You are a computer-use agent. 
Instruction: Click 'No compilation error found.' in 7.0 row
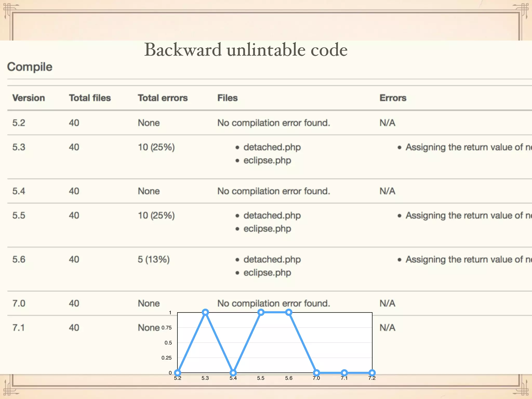(x=274, y=303)
